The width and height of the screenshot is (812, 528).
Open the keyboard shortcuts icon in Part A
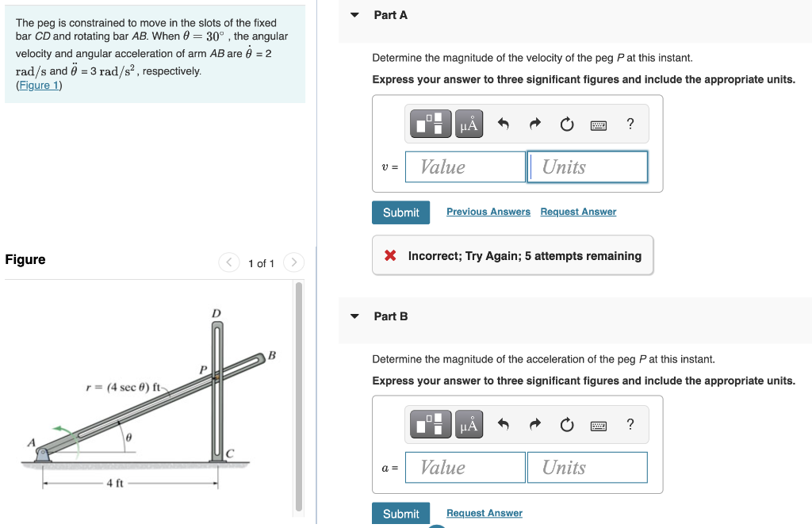[599, 124]
